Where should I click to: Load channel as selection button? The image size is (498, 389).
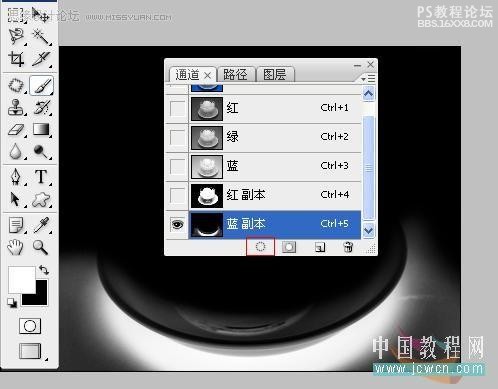(x=260, y=247)
